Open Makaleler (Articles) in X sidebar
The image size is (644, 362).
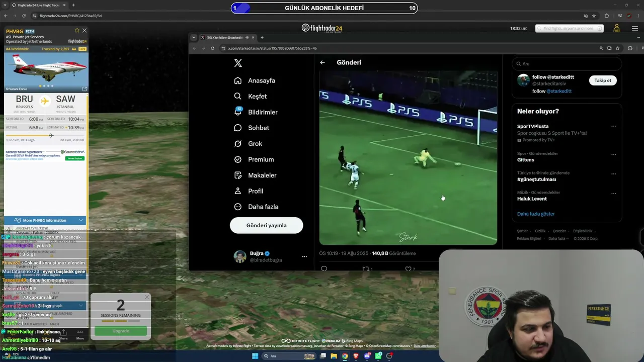255,175
